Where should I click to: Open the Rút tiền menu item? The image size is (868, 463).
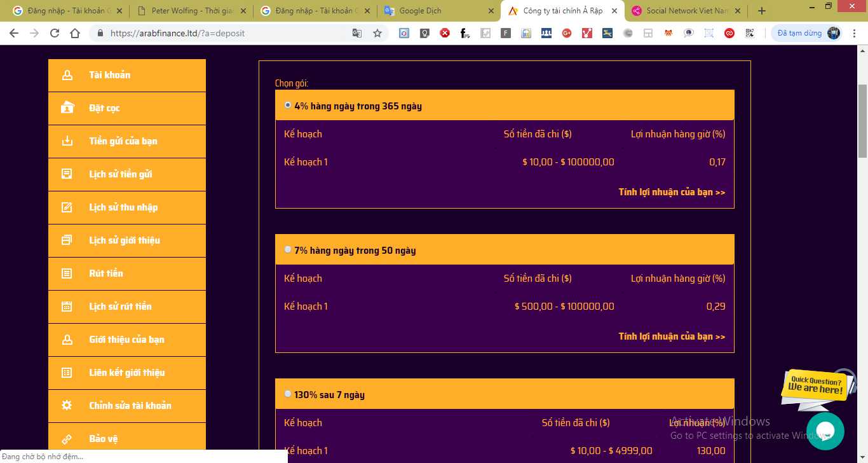pos(127,273)
